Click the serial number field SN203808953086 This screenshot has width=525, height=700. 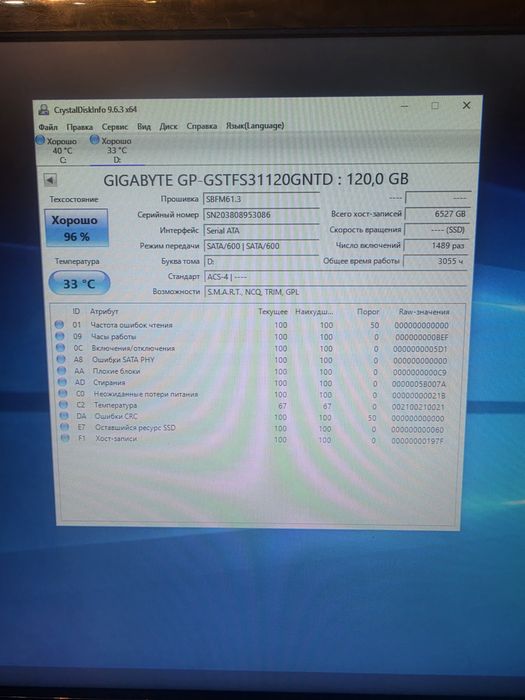coord(261,215)
